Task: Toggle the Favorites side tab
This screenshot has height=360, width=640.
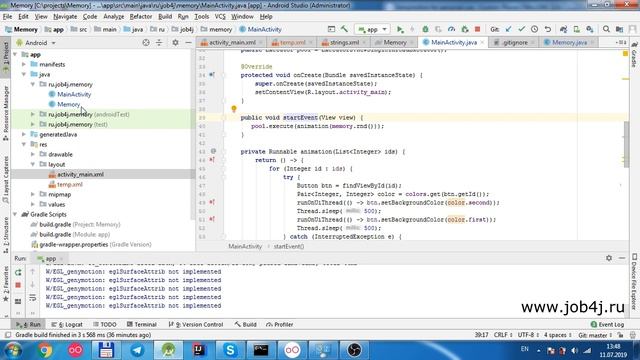Action: [x=5, y=284]
